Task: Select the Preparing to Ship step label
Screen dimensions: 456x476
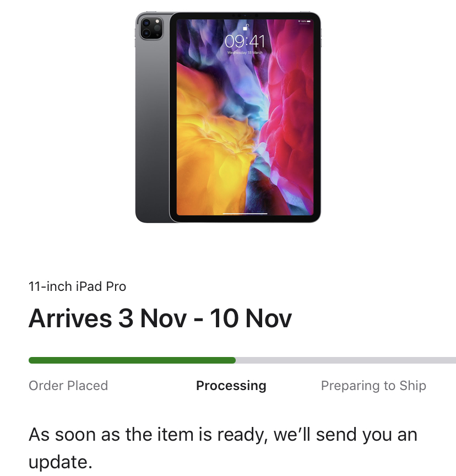Action: (373, 386)
